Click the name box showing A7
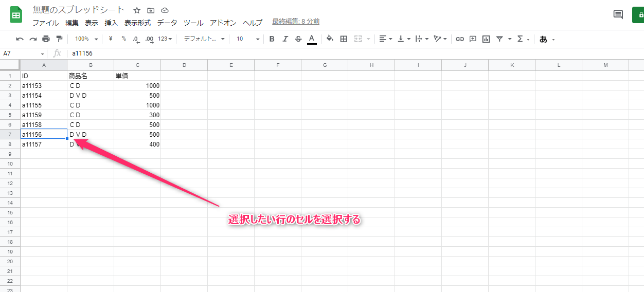 click(21, 53)
